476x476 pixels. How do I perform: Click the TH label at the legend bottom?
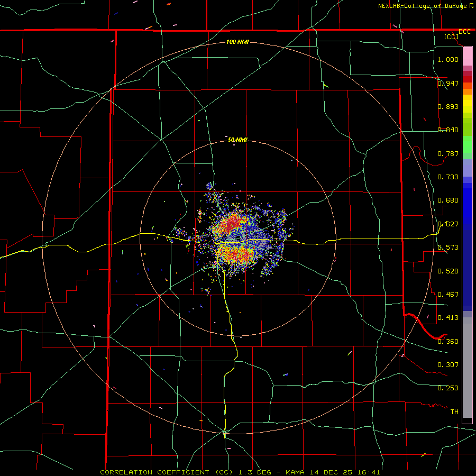point(454,412)
